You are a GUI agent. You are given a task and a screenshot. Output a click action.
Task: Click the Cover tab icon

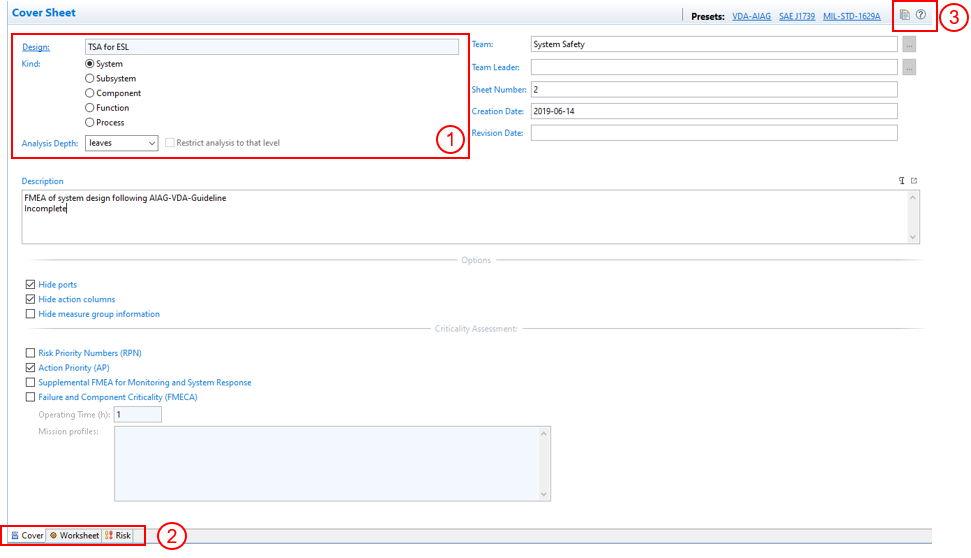tap(15, 536)
